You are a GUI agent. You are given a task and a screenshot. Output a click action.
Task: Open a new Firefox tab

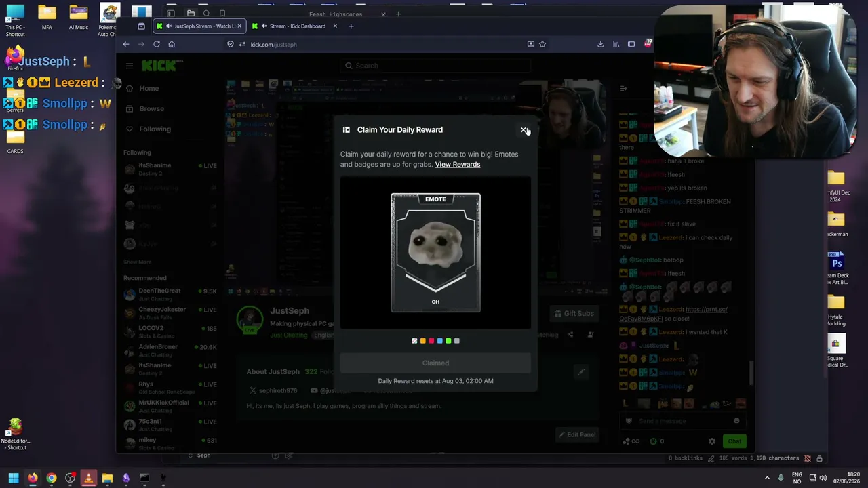click(351, 26)
